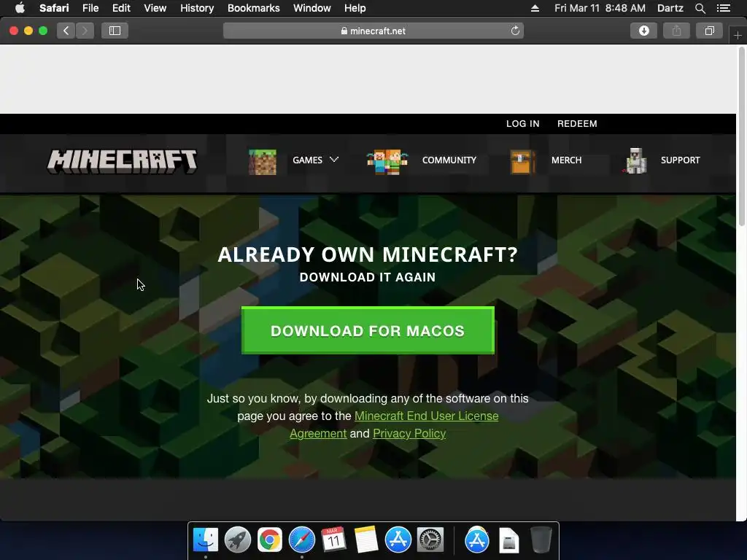This screenshot has width=747, height=560.
Task: Show all tabs overview icon
Action: tap(709, 31)
